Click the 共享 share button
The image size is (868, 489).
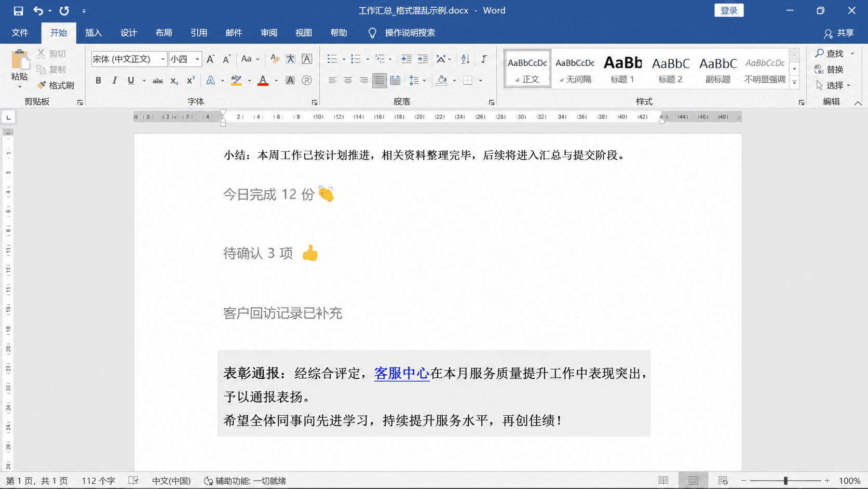839,33
